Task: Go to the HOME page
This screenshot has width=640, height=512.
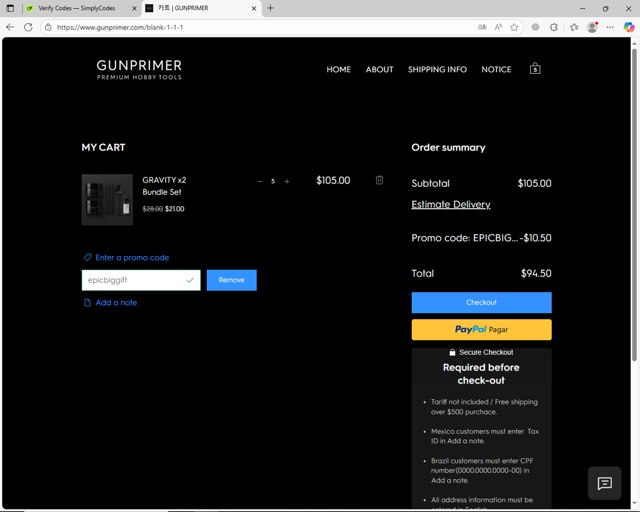Action: point(338,69)
